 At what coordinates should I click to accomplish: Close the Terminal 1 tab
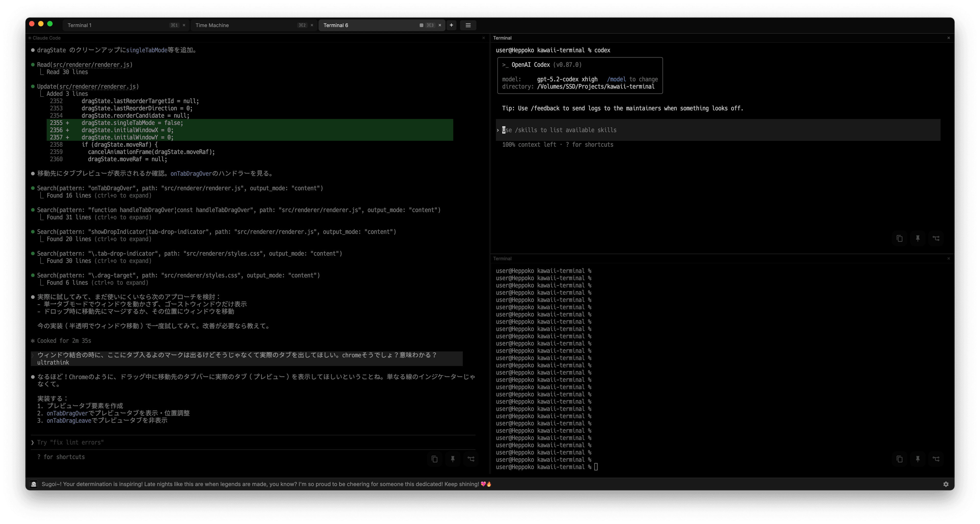(x=184, y=25)
